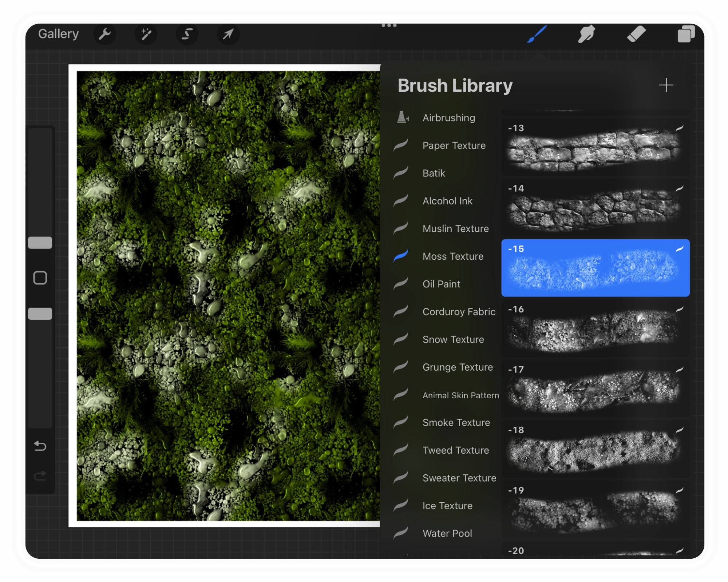Screen dimensions: 728x582
Task: Click the undo arrow
Action: click(40, 446)
